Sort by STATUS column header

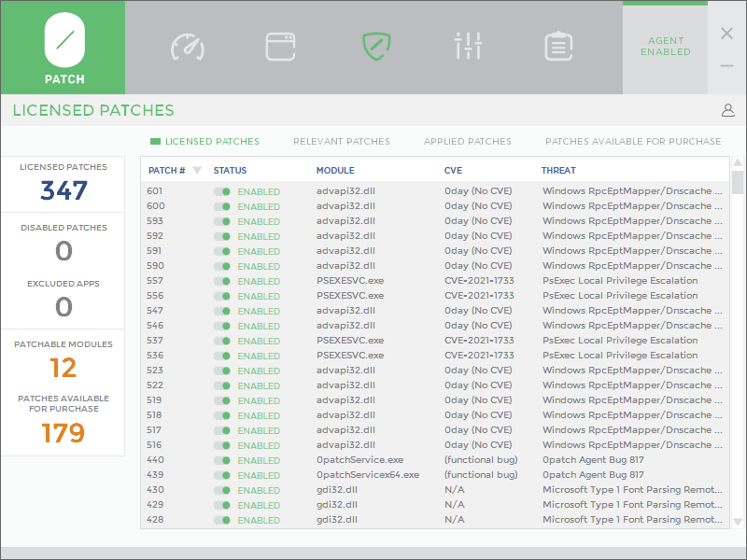click(x=230, y=171)
